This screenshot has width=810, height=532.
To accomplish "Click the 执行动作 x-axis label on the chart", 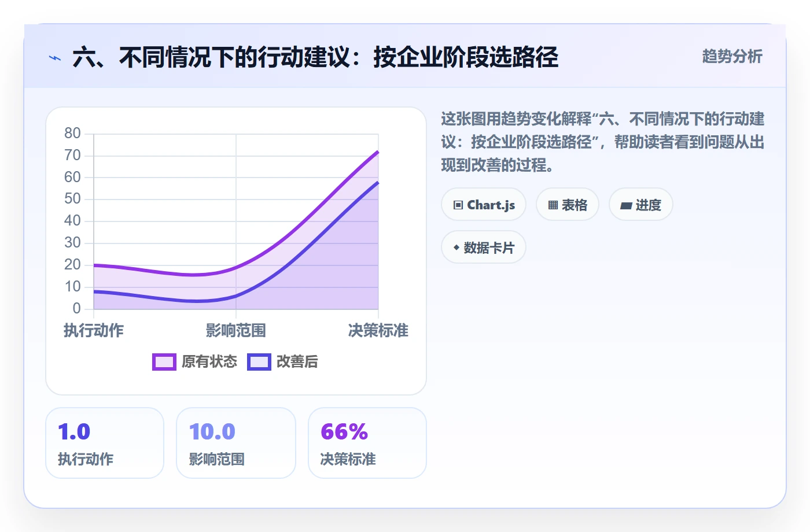I will click(94, 331).
